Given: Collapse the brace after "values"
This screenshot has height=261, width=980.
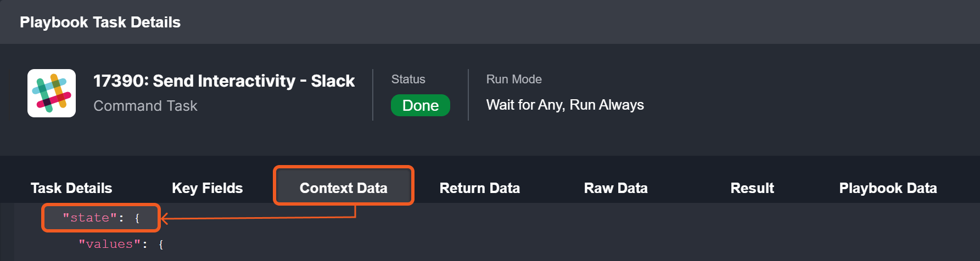Looking at the screenshot, I should (161, 245).
